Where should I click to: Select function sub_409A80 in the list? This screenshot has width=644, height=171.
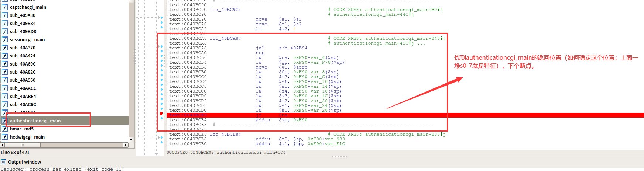click(23, 15)
